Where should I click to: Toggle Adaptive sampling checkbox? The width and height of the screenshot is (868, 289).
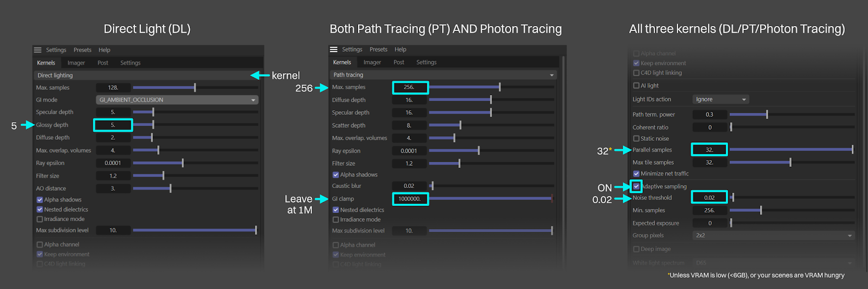[636, 186]
